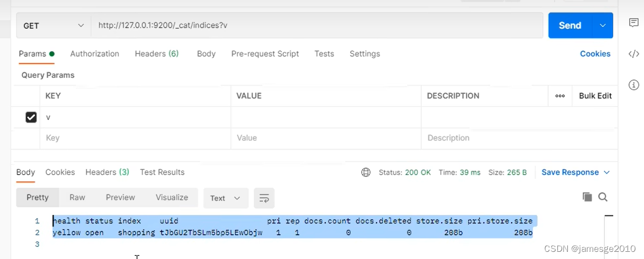The width and height of the screenshot is (644, 259).
Task: Select the response Body tab
Action: 25,172
